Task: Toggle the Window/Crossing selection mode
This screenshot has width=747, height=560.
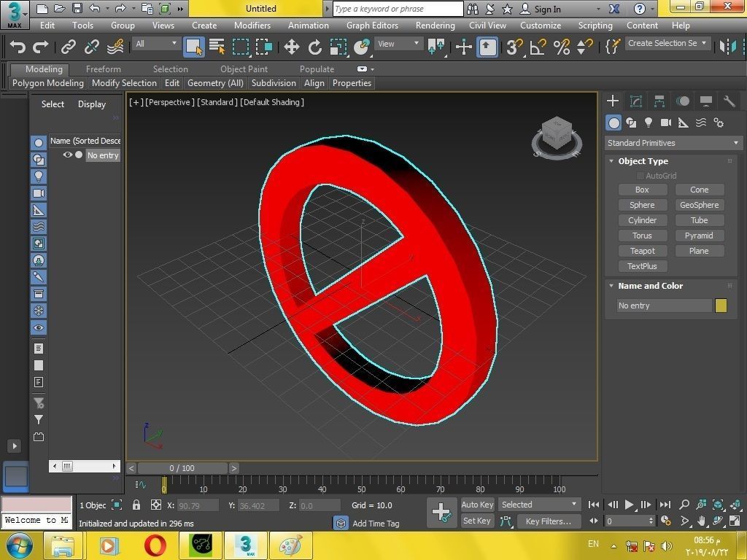Action: tap(264, 47)
